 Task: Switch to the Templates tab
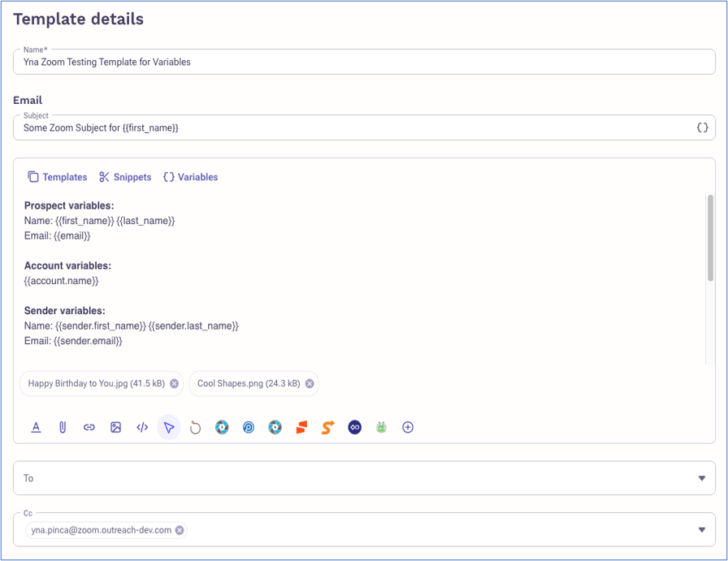click(57, 177)
